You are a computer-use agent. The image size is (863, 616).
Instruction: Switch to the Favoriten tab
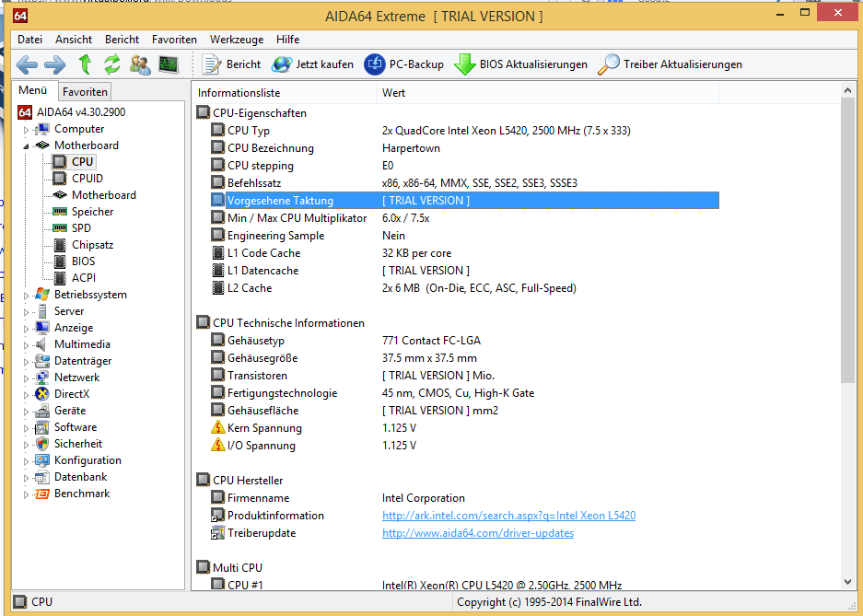pos(85,92)
